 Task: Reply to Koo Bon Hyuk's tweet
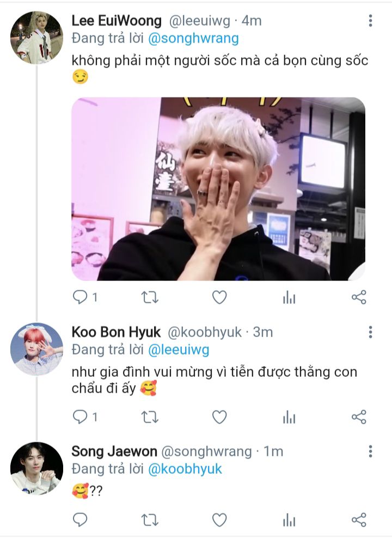tap(80, 417)
